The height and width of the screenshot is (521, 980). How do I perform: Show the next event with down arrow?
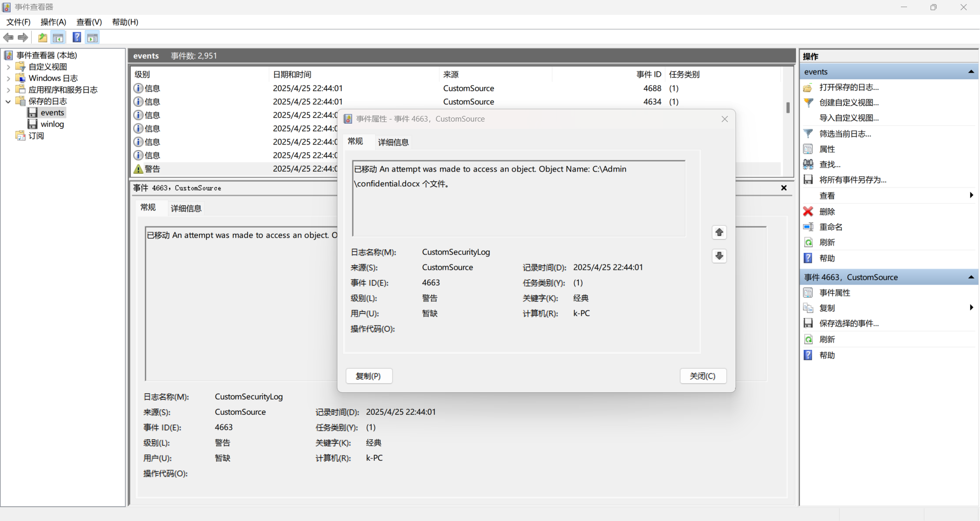click(x=719, y=256)
